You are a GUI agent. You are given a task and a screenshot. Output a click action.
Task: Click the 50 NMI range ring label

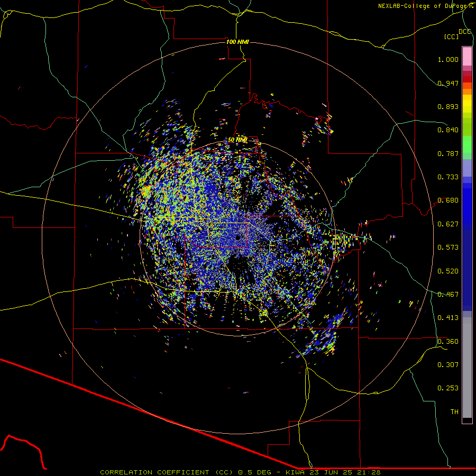pos(237,140)
